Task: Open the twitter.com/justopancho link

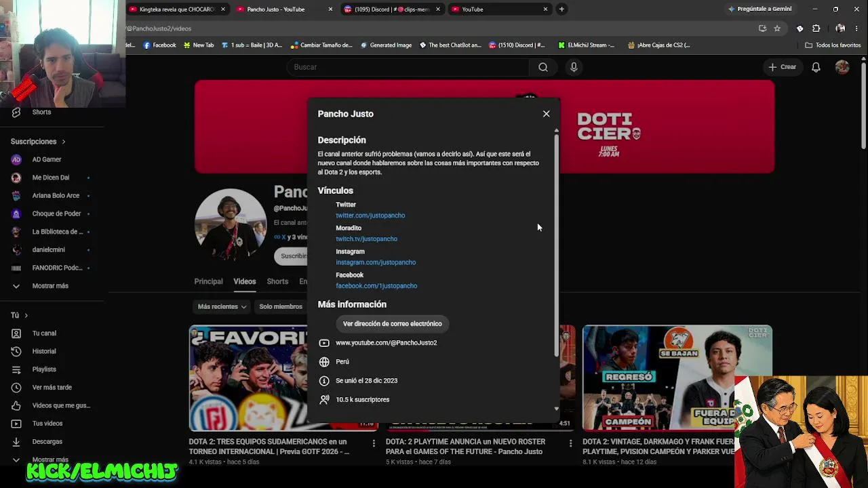Action: point(370,216)
